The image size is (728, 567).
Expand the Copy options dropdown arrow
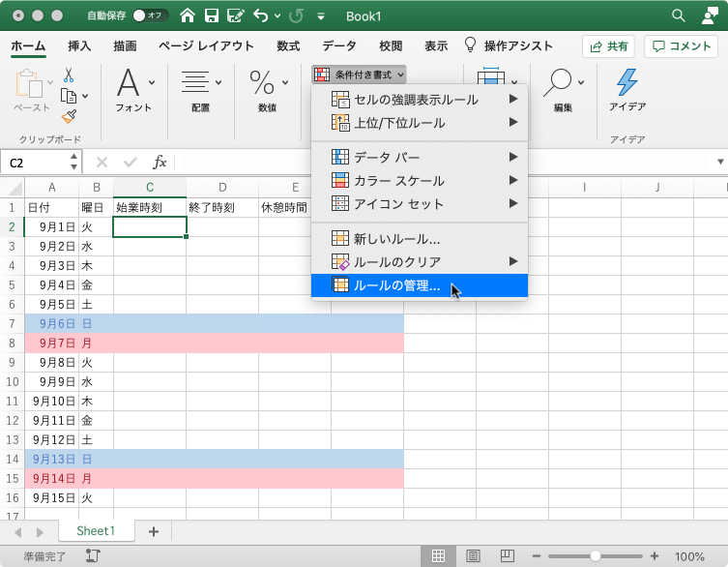coord(85,96)
